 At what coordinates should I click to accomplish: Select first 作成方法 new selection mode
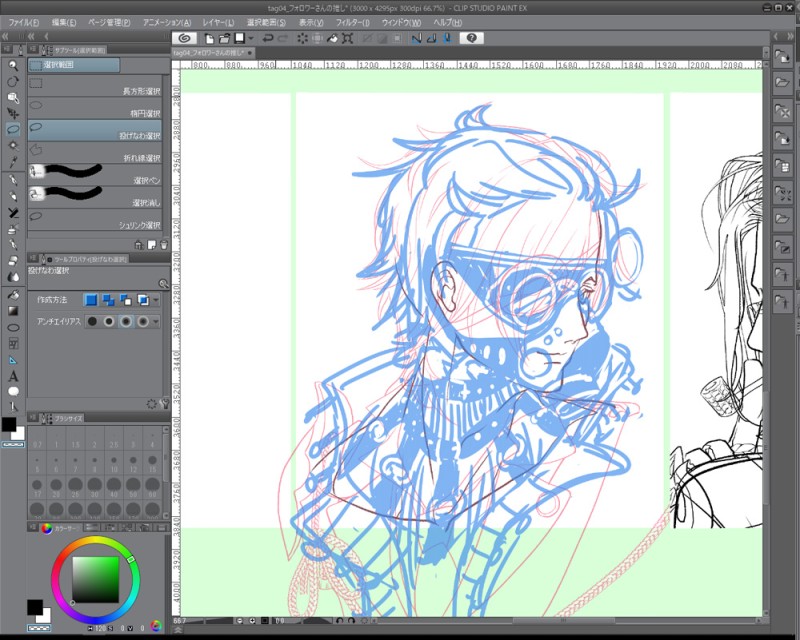pos(91,299)
